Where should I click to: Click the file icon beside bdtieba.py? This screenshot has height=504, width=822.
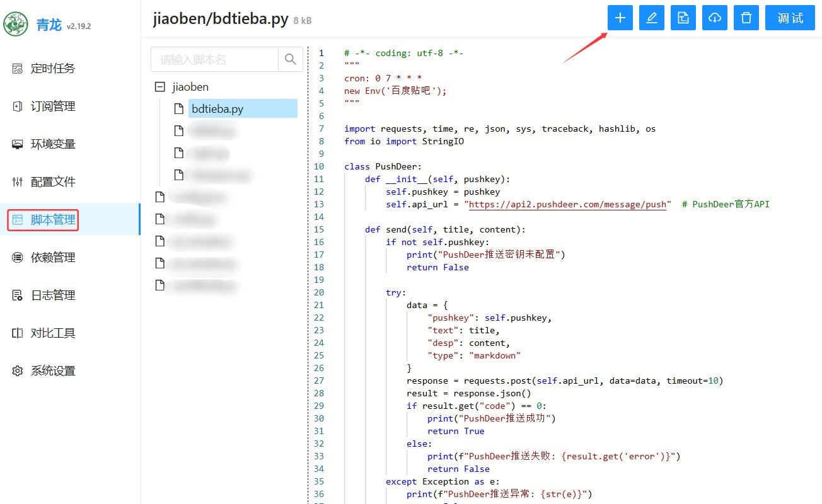[x=178, y=108]
